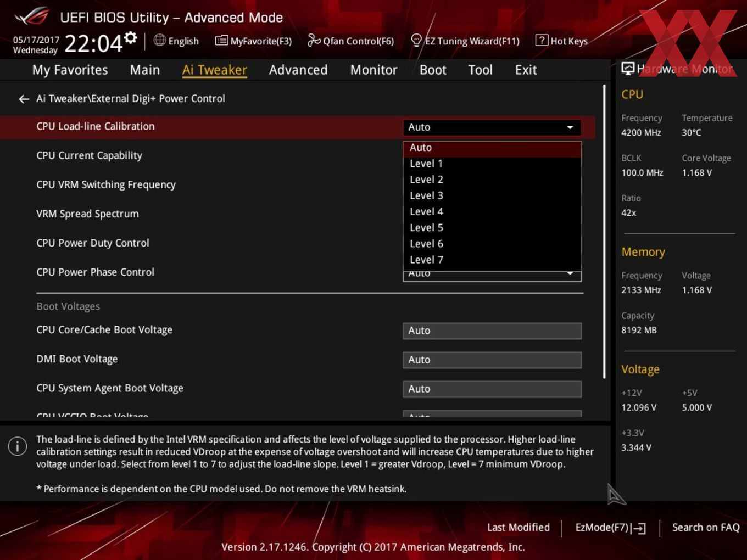
Task: Select Level 3 load-line option
Action: click(x=492, y=195)
